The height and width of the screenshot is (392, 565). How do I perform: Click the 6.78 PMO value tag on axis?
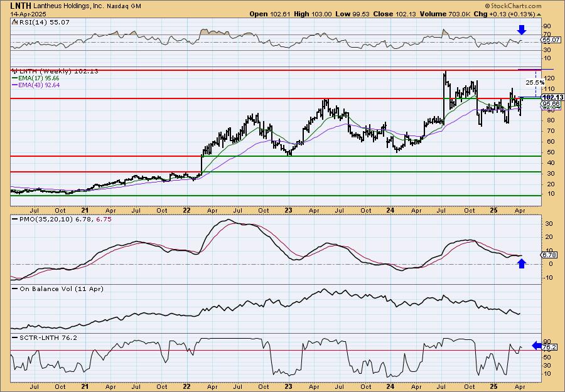point(550,255)
